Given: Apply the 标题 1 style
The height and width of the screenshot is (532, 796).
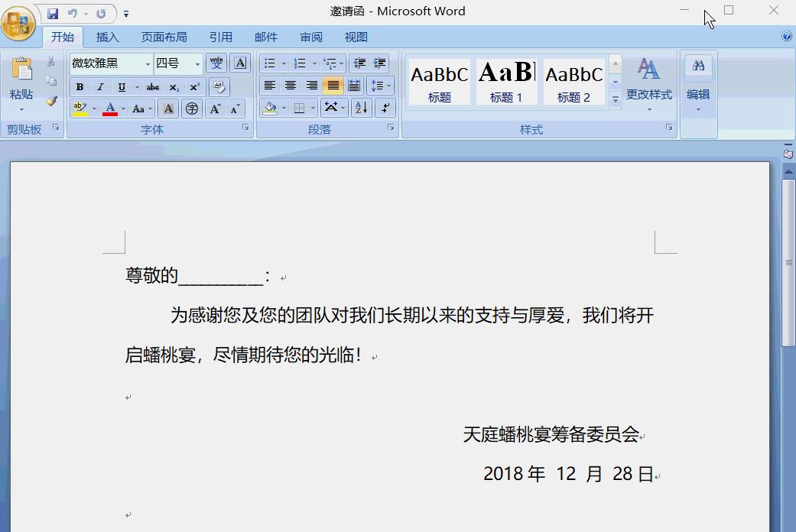Looking at the screenshot, I should [x=506, y=81].
